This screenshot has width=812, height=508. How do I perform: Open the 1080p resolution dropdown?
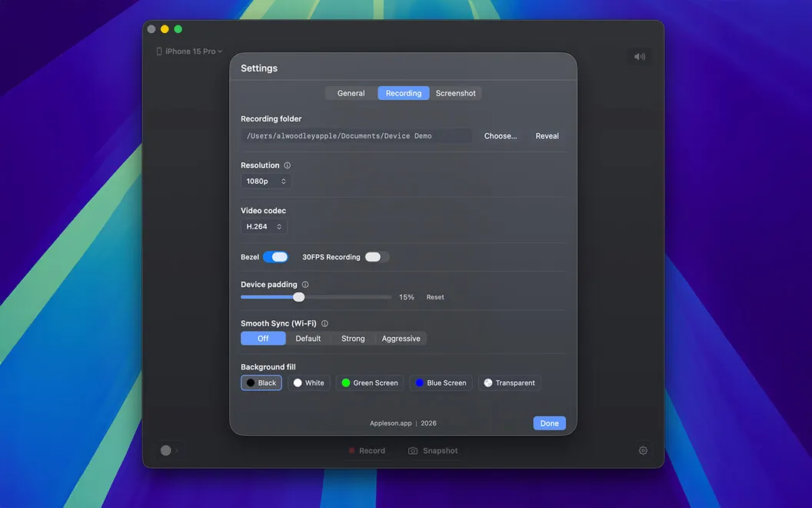pos(265,182)
